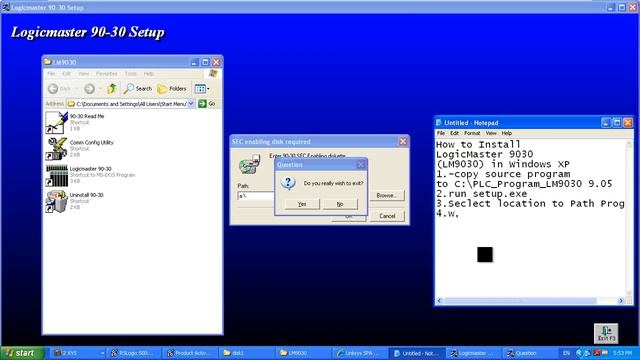Open Edit menu in Notepad

[x=454, y=133]
